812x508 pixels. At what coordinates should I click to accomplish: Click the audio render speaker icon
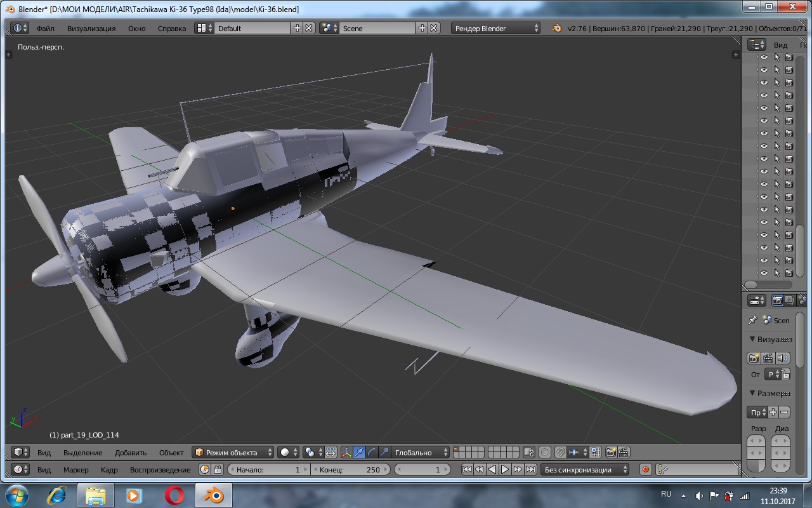(782, 358)
